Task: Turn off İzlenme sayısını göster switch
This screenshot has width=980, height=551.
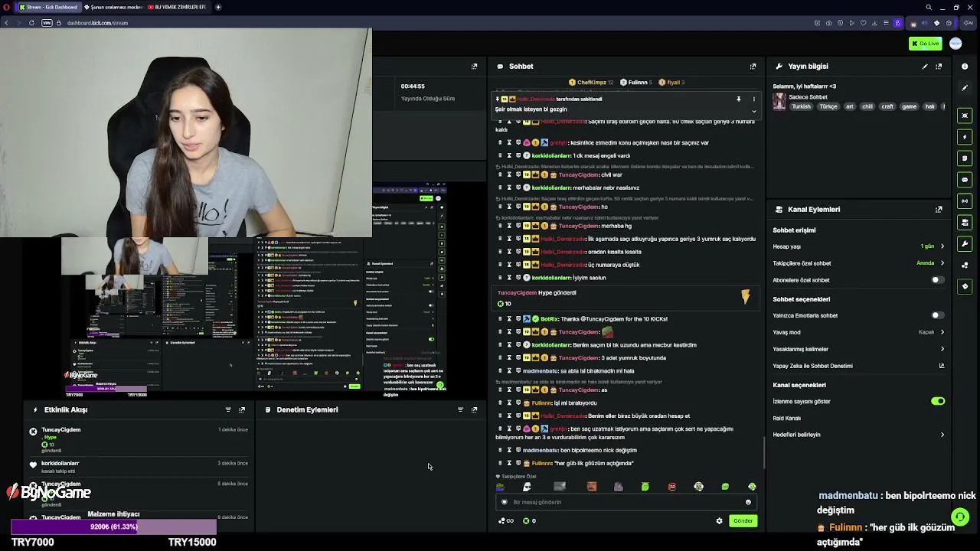Action: (938, 401)
